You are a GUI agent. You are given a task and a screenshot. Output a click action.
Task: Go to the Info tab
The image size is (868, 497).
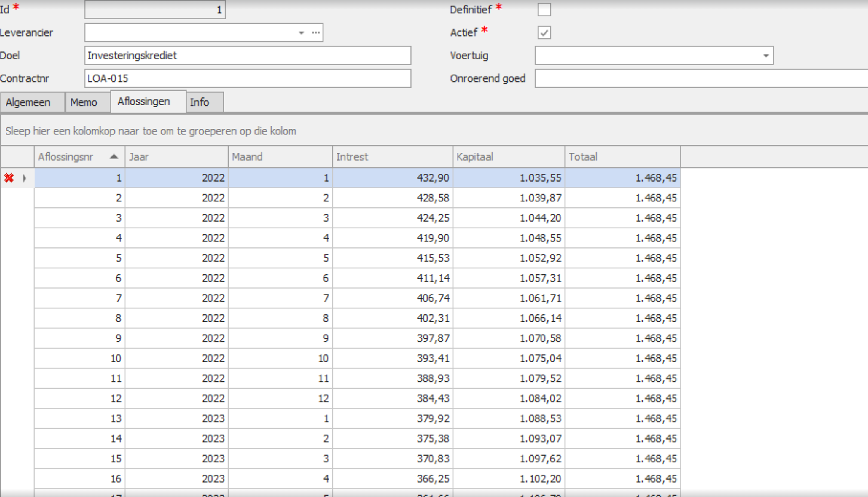[200, 102]
